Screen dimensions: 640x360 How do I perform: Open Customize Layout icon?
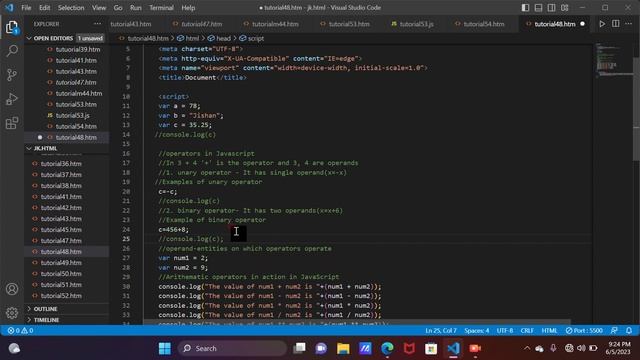[x=564, y=8]
